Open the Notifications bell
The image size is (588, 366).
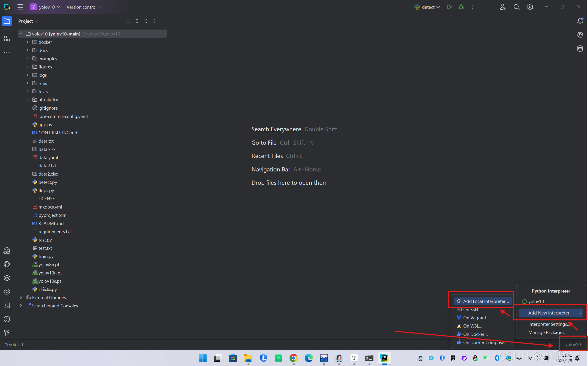(x=580, y=21)
